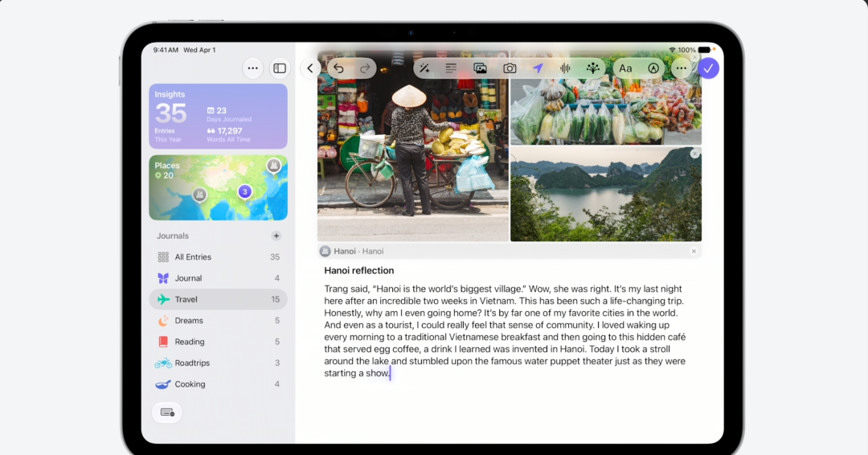Tap the map pin at the top right

click(273, 166)
